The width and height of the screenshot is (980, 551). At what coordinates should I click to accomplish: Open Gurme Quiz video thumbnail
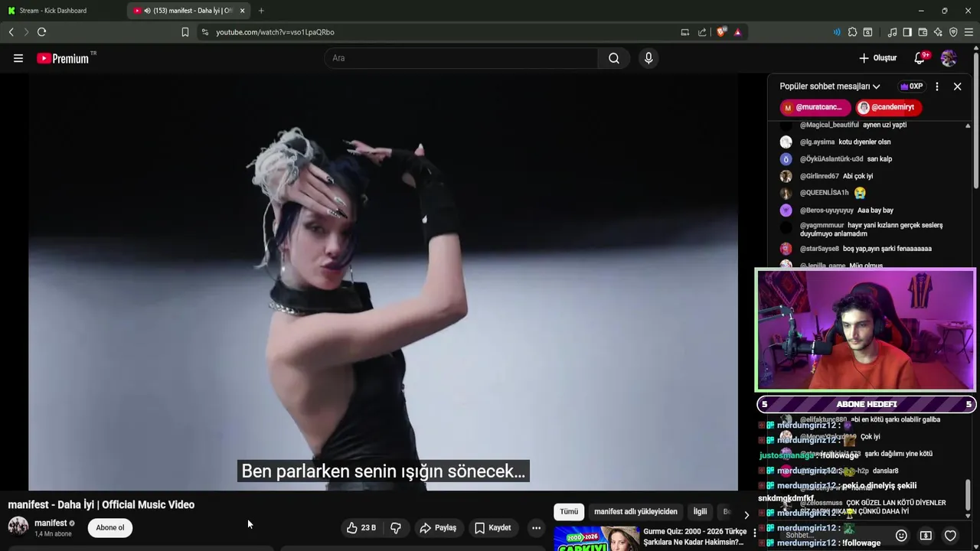coord(596,539)
